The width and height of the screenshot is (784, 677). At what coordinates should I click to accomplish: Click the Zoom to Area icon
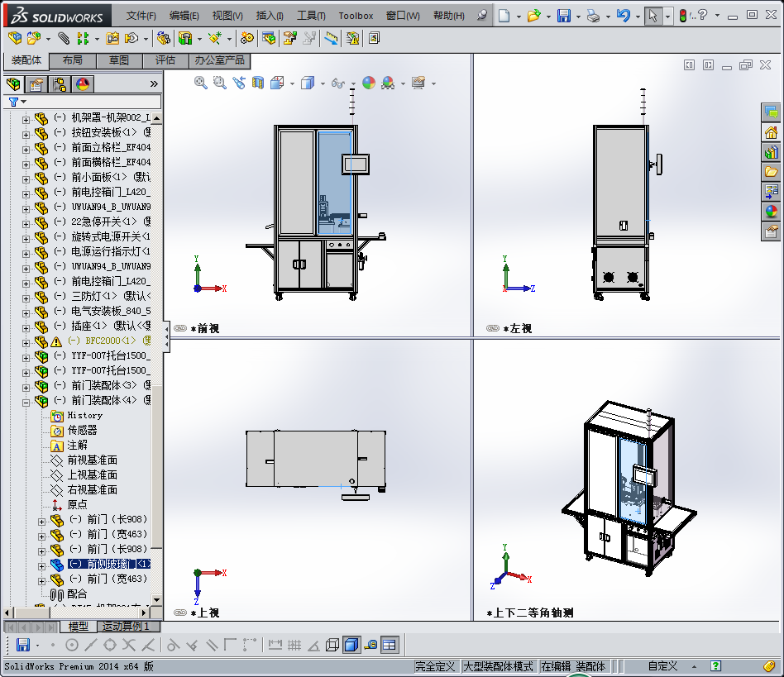click(x=218, y=83)
